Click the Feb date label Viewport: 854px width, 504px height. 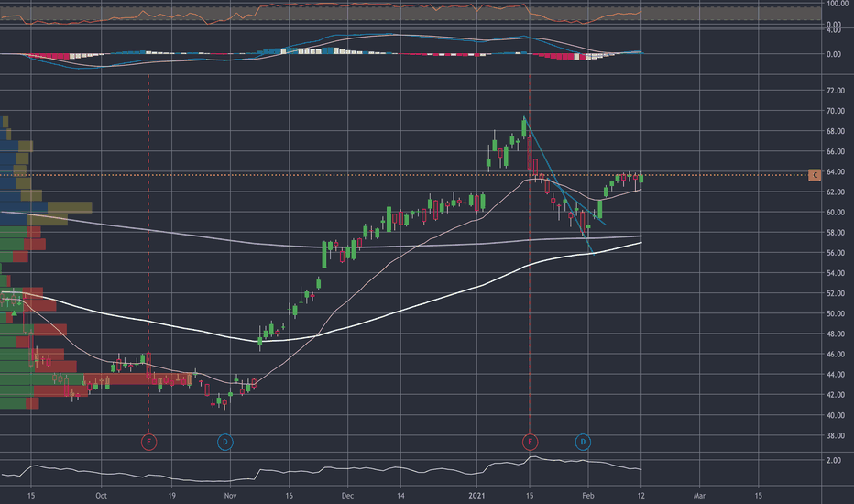[x=587, y=495]
